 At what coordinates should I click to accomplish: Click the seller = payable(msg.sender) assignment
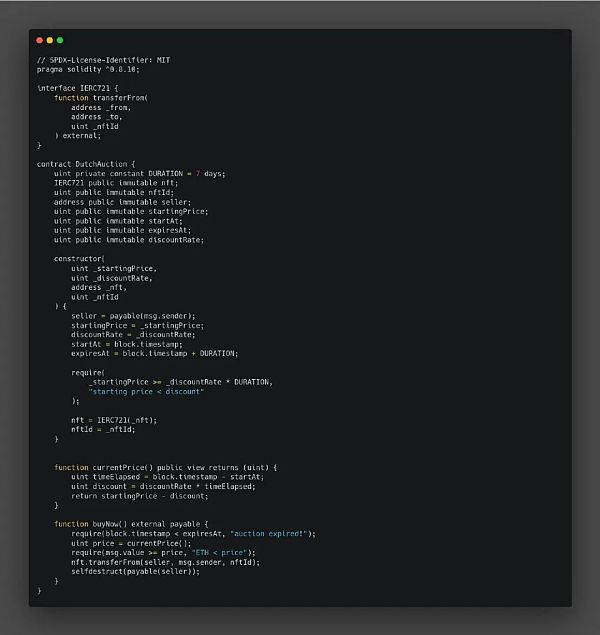[x=133, y=315]
